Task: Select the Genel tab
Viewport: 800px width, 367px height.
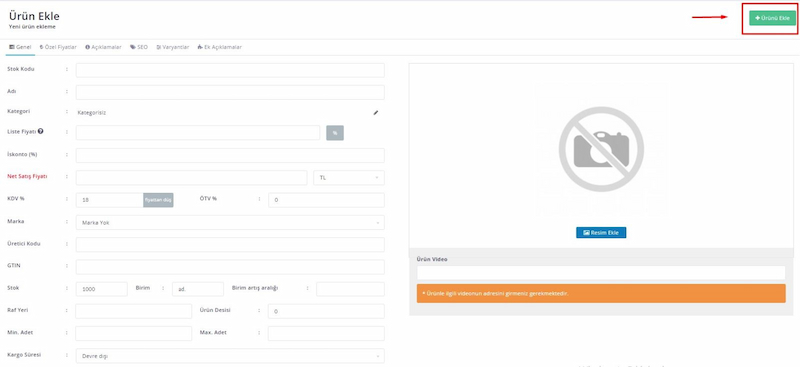Action: 20,47
